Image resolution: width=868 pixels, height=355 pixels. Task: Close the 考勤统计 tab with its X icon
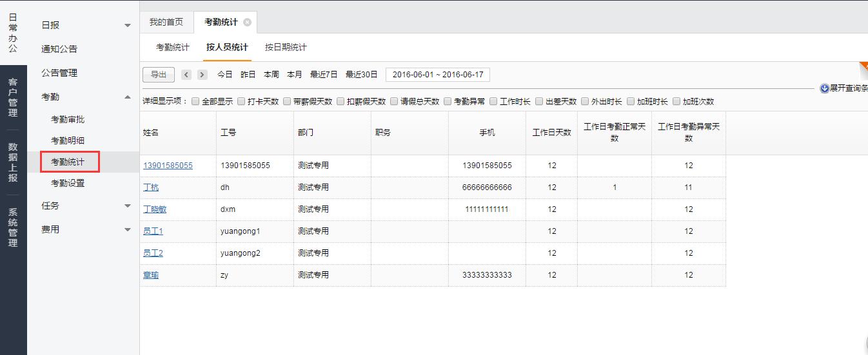coord(247,23)
